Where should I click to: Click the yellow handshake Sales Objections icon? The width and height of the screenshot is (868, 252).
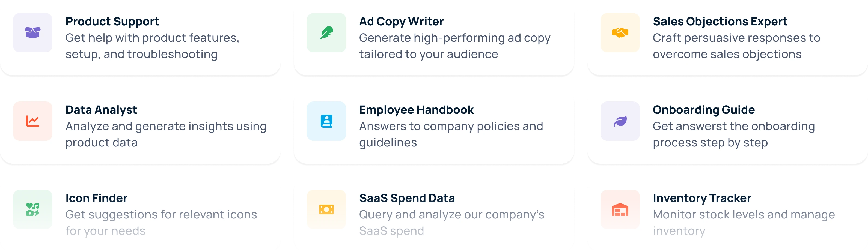point(620,33)
